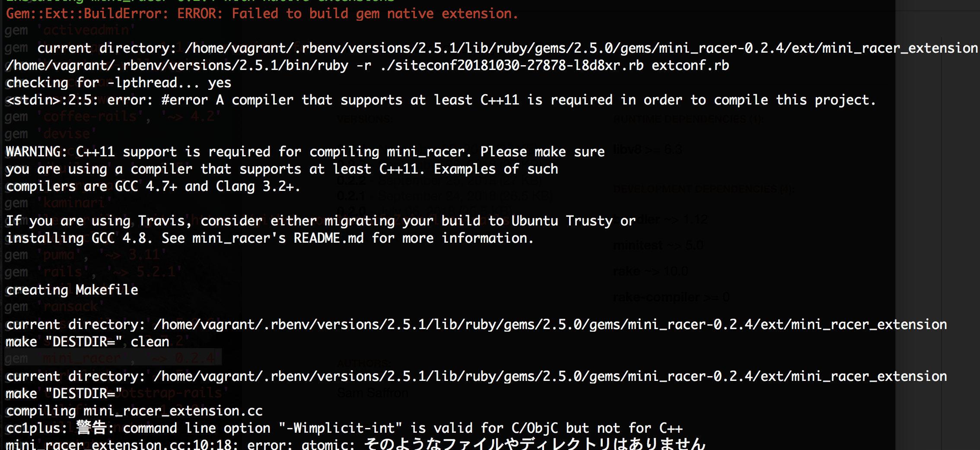980x450 pixels.
Task: Click the README.md filename
Action: (x=328, y=238)
